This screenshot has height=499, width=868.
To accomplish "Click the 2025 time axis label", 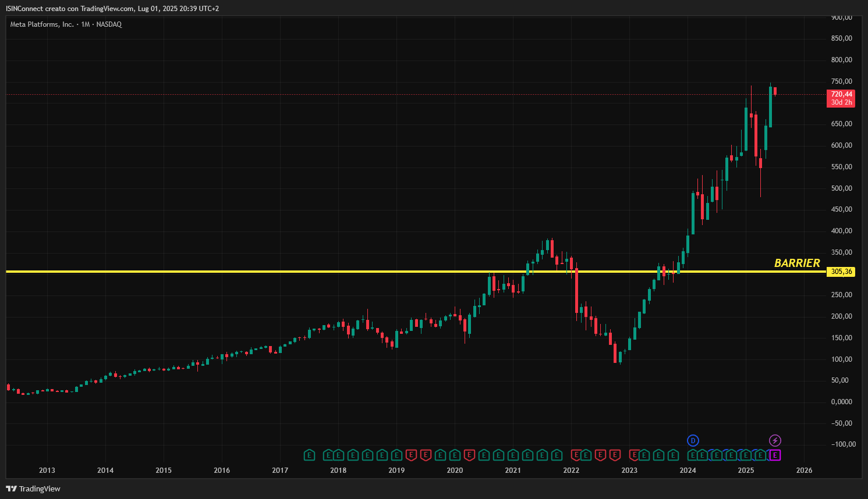I will [x=746, y=471].
